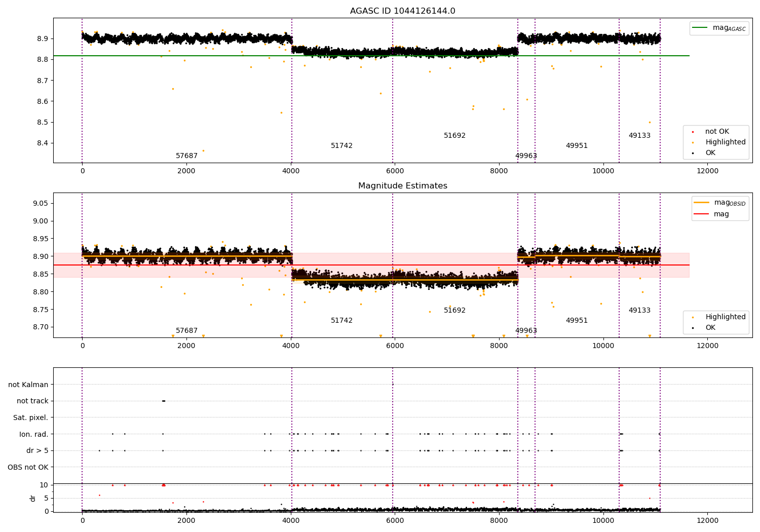This screenshot has width=760, height=532.
Task: Click the 8.6 y-tick on the top plot
Action: pos(43,101)
